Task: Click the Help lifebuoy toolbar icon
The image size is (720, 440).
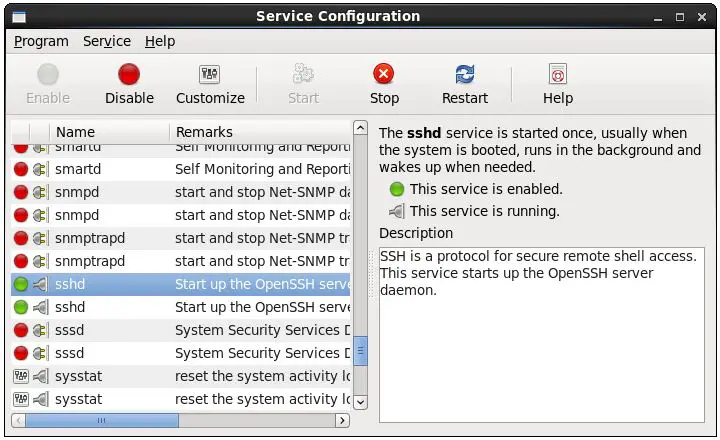Action: pos(558,74)
